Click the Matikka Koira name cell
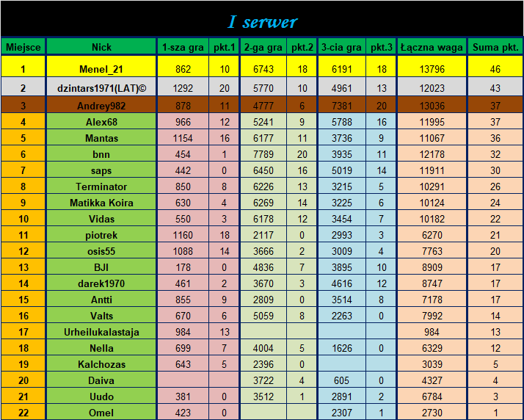 (101, 203)
